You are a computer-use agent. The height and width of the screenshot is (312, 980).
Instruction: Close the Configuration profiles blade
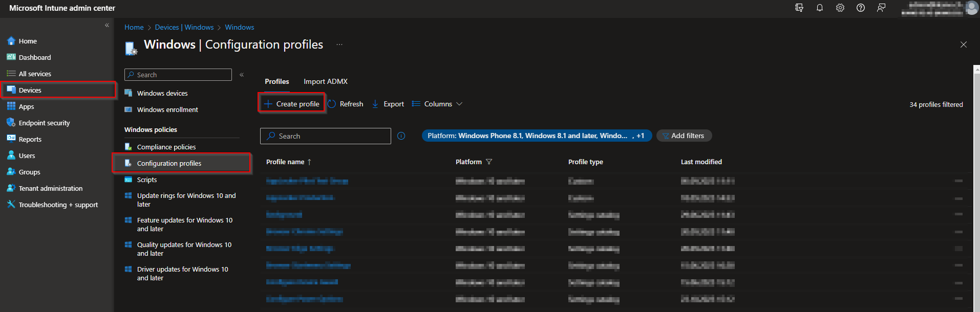(x=964, y=44)
